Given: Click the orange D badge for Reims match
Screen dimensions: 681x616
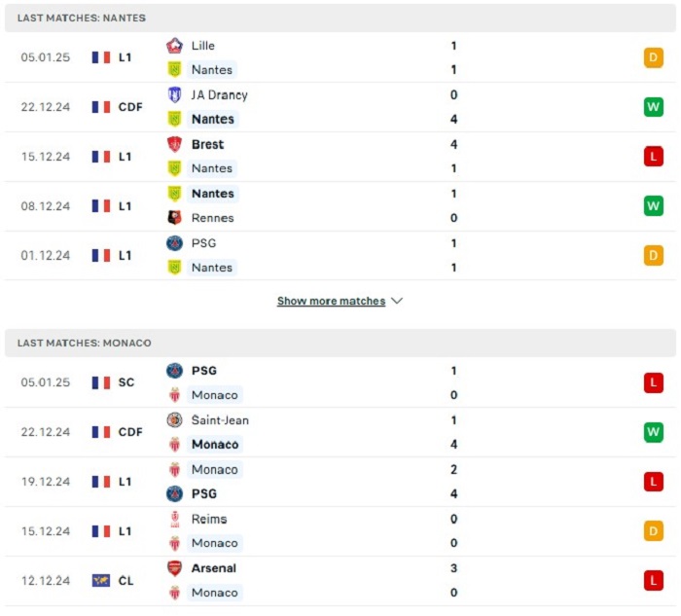Looking at the screenshot, I should click(653, 531).
